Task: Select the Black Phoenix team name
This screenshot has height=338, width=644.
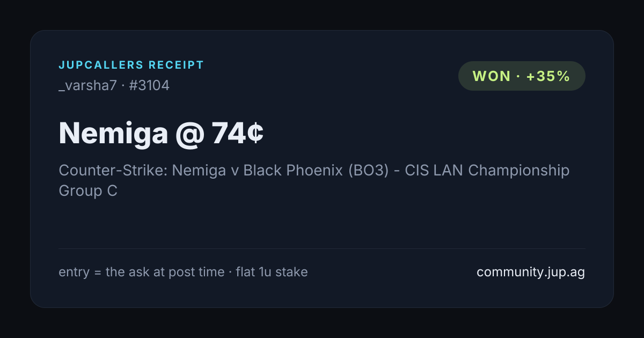Action: [293, 171]
